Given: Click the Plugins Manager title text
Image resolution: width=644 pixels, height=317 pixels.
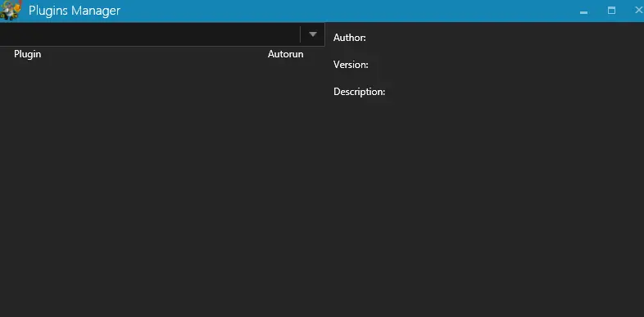Looking at the screenshot, I should [75, 11].
